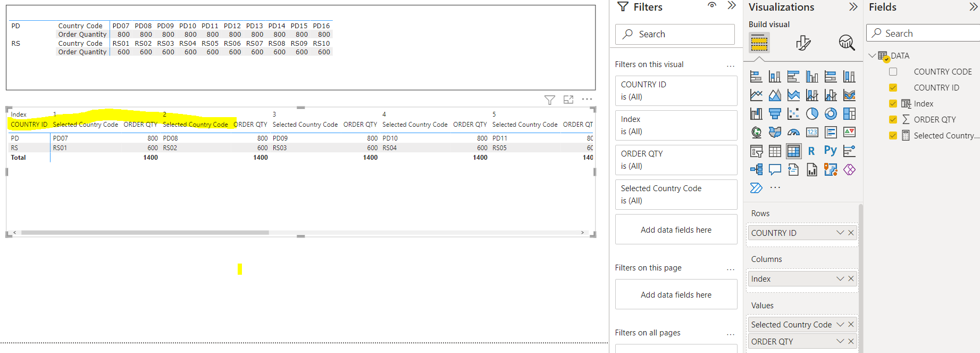Uncheck the ORDER QTY field checkbox
The image size is (980, 353).
coord(893,119)
